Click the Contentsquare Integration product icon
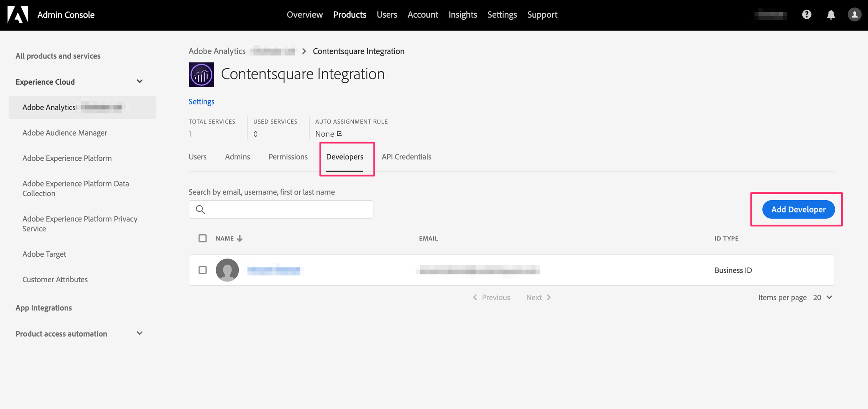868x409 pixels. 201,75
